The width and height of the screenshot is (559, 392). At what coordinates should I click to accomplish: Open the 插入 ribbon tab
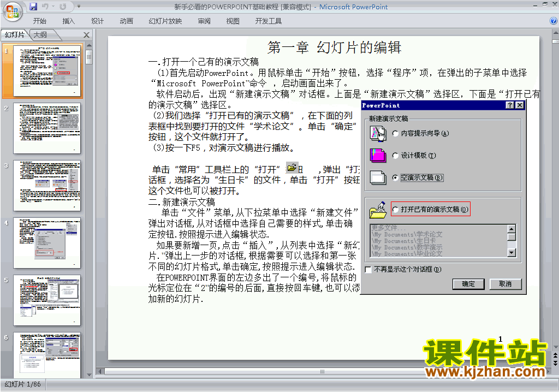point(68,21)
